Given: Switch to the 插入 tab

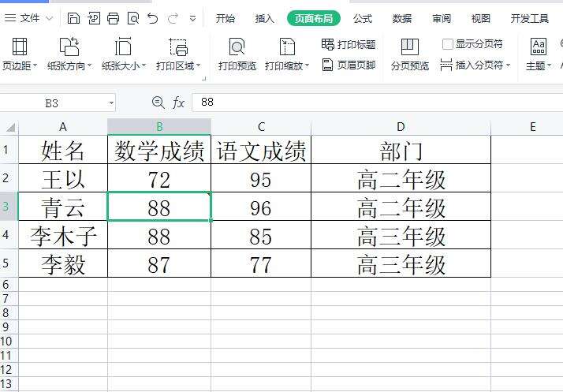Looking at the screenshot, I should (265, 18).
